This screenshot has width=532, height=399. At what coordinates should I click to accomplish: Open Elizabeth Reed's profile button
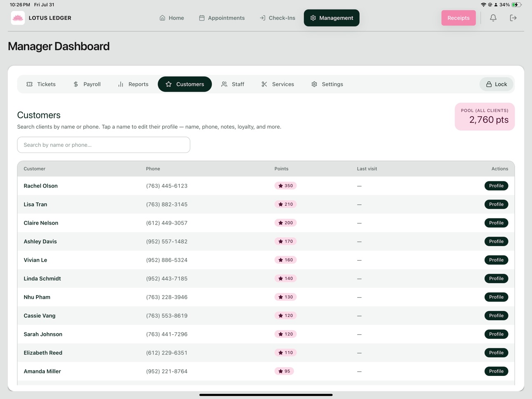[496, 353]
